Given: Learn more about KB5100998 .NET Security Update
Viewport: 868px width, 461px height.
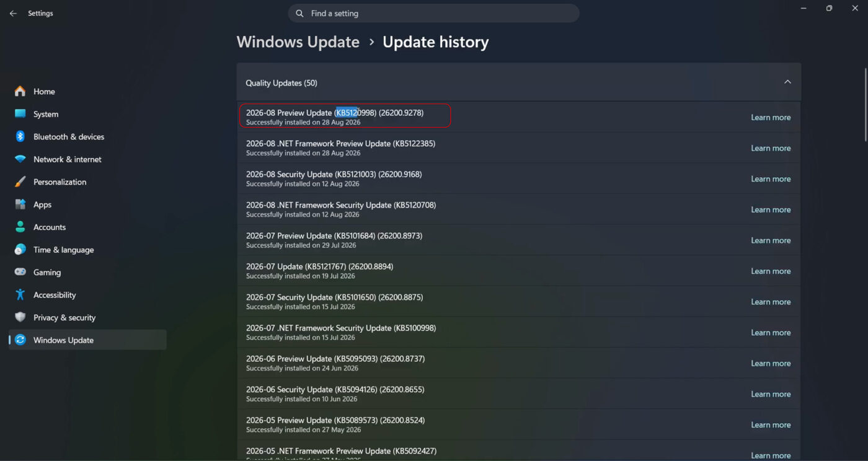Looking at the screenshot, I should click(x=771, y=332).
